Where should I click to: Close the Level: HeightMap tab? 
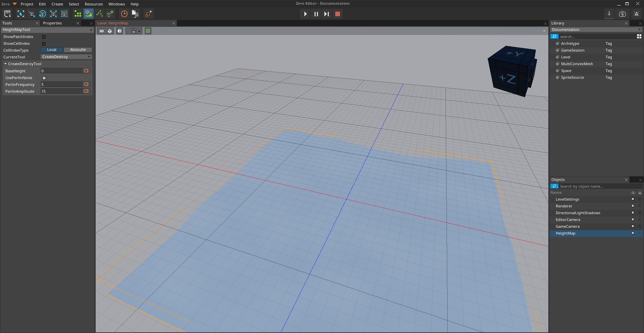173,23
